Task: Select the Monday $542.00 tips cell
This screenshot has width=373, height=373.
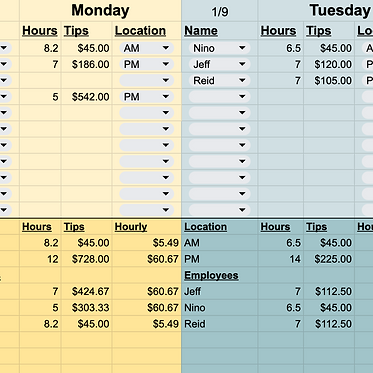Action: (87, 97)
